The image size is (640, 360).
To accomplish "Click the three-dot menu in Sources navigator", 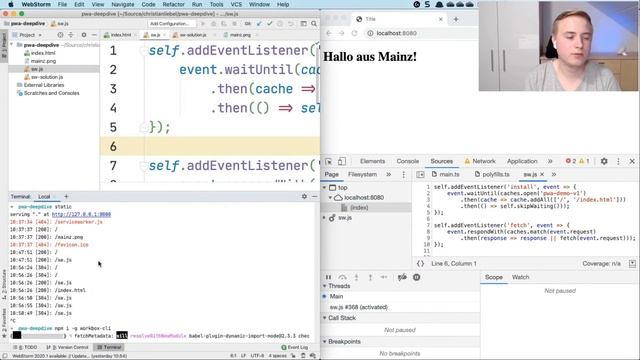I will point(404,175).
